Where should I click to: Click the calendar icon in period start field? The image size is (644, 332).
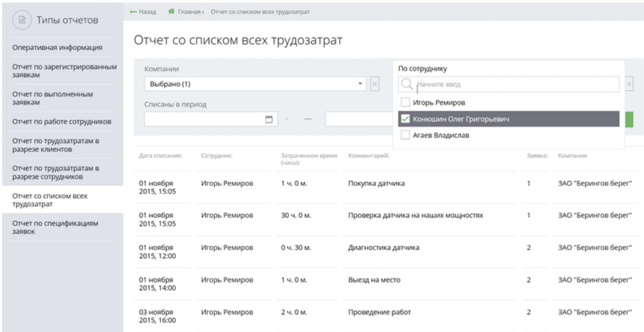[x=269, y=119]
